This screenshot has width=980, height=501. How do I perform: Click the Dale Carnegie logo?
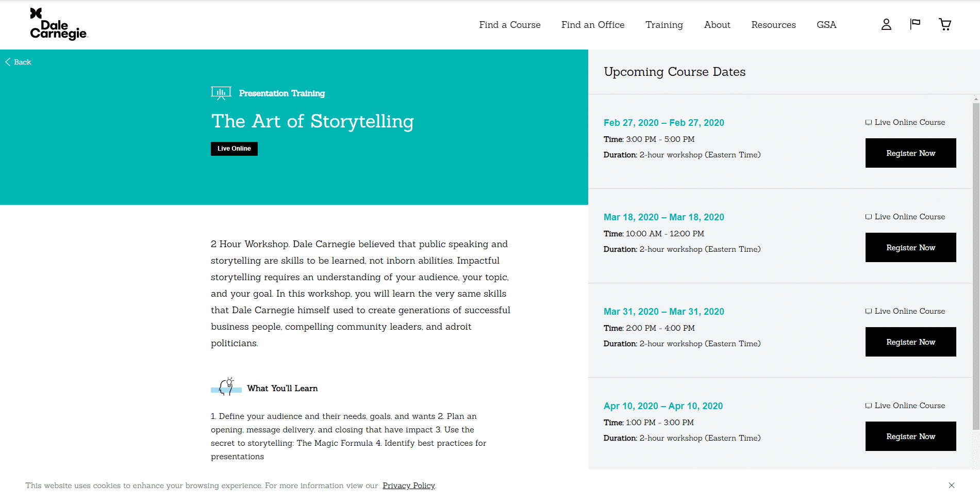coord(59,24)
